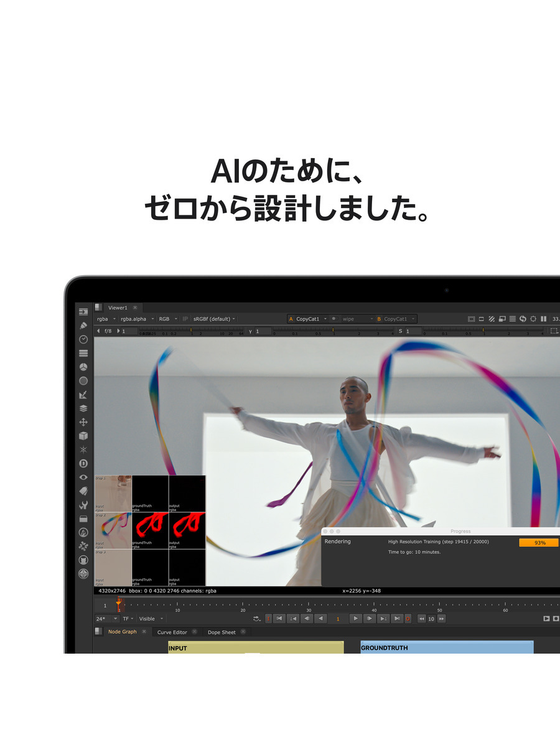Open the Views eye icon in toolbar
The width and height of the screenshot is (560, 747).
coord(83,477)
